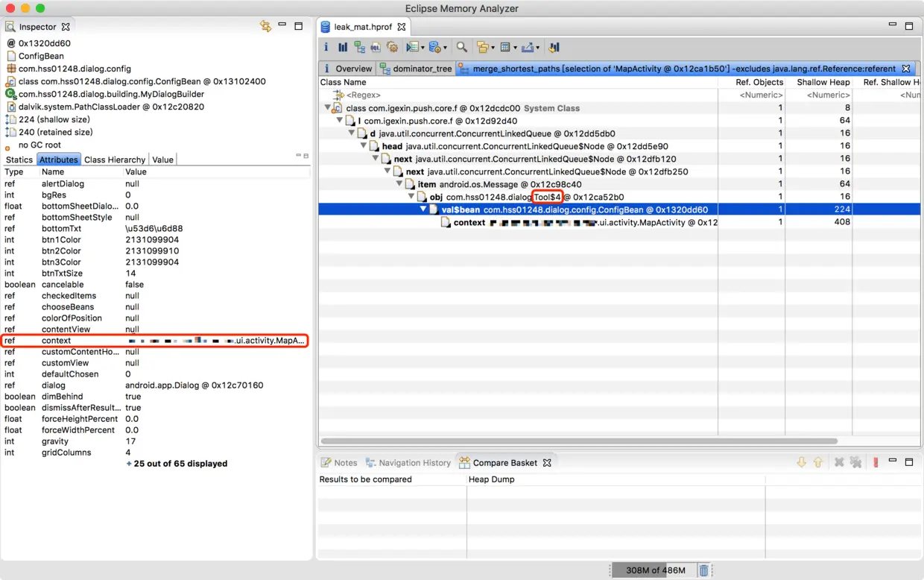
Task: Collapse the 'd ConcurrentLinkedQueue' node
Action: (352, 133)
